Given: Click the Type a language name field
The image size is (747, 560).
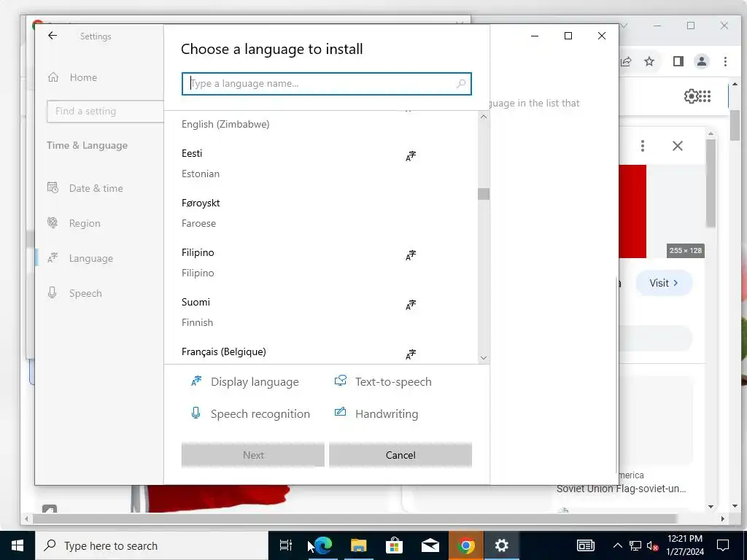Looking at the screenshot, I should tap(326, 84).
